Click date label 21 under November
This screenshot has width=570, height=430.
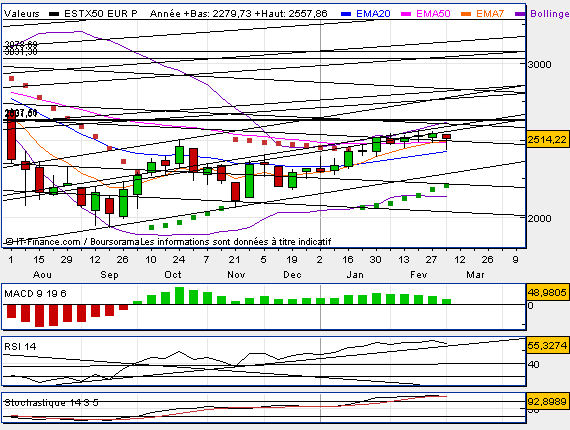click(234, 260)
